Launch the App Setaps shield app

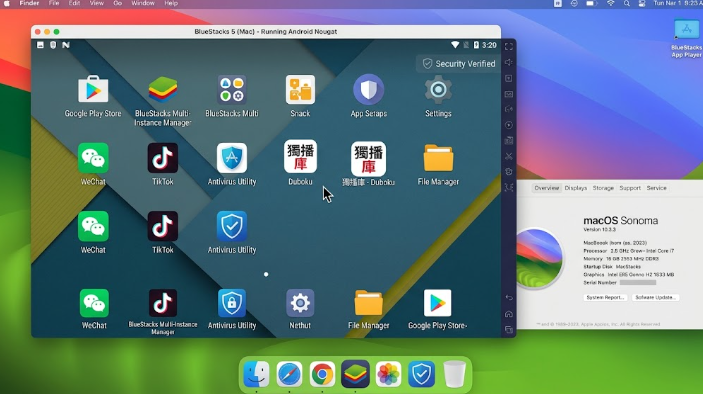tap(369, 90)
